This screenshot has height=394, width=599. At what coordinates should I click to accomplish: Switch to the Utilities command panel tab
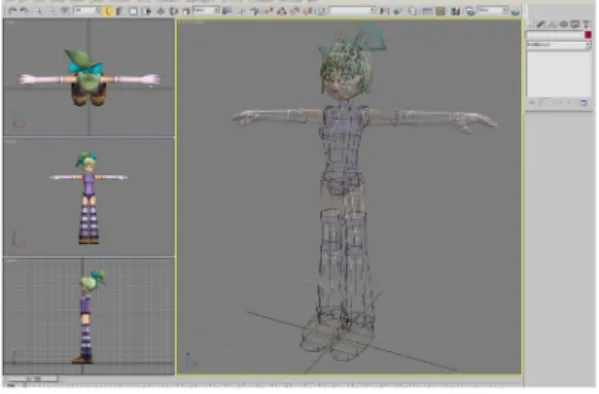(586, 24)
